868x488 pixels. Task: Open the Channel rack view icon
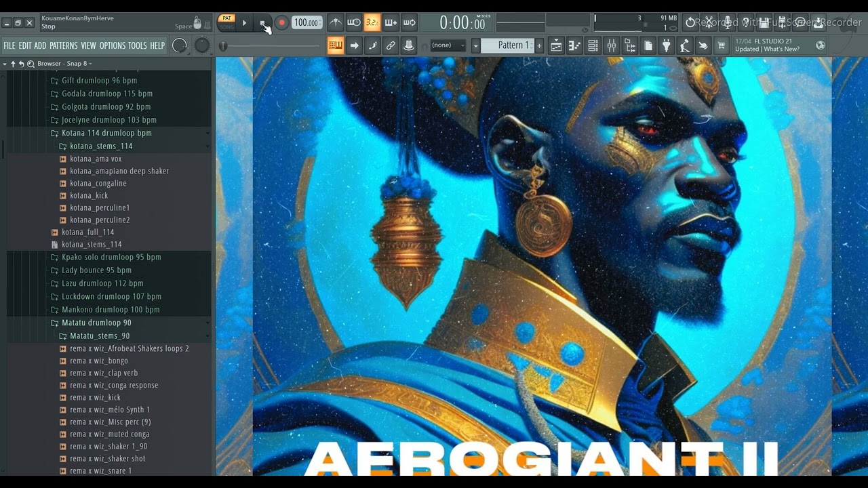tap(593, 45)
